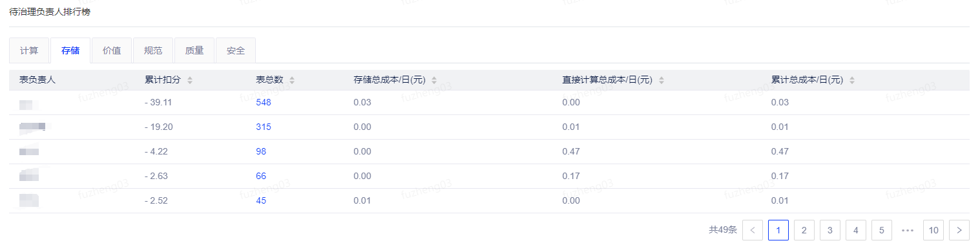Open table count link 548
This screenshot has height=245, width=980.
[x=264, y=102]
